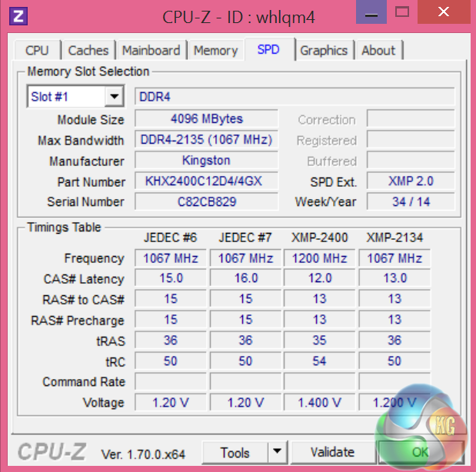Open the Graphics tab
This screenshot has height=472, width=476.
coord(324,51)
